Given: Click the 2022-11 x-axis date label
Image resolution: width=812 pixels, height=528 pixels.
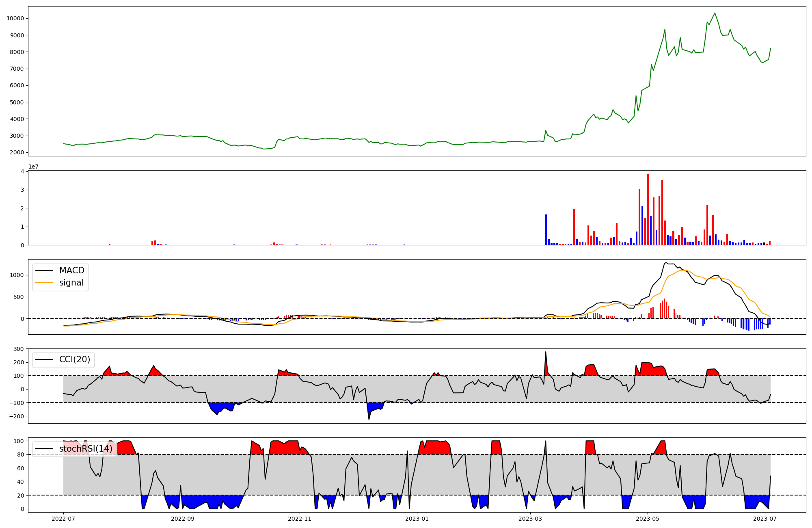Looking at the screenshot, I should pyautogui.click(x=300, y=519).
